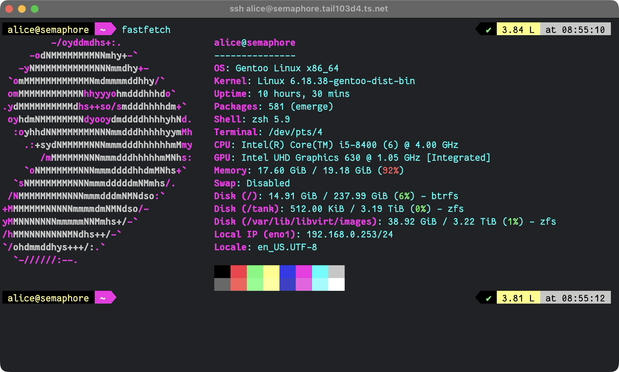Click the Gentoo ASCII art logo
The image size is (619, 372).
click(97, 151)
